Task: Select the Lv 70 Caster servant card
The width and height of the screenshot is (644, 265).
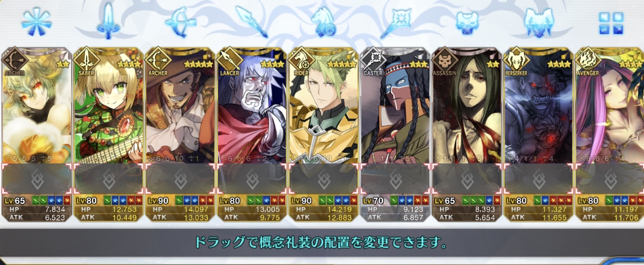Action: tap(395, 134)
